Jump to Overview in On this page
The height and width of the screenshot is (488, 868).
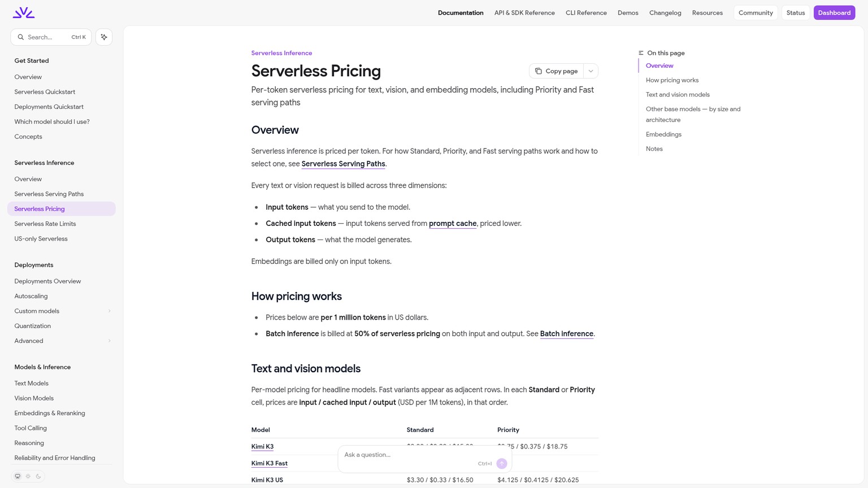click(659, 66)
